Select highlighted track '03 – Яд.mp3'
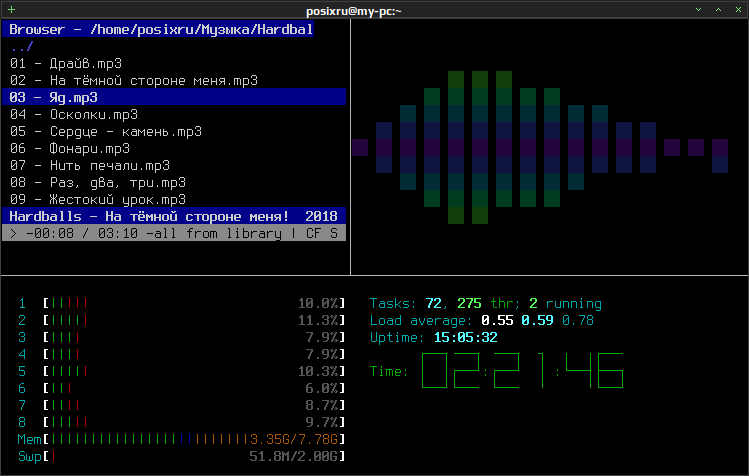The width and height of the screenshot is (749, 476). tap(174, 97)
